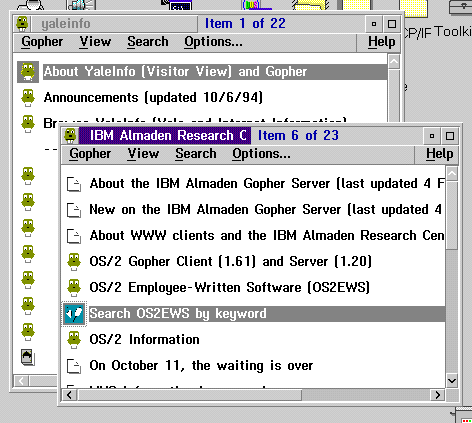472x423 pixels.
Task: Click the gopher icon for OS/2 Gopher Client
Action: pos(74,262)
